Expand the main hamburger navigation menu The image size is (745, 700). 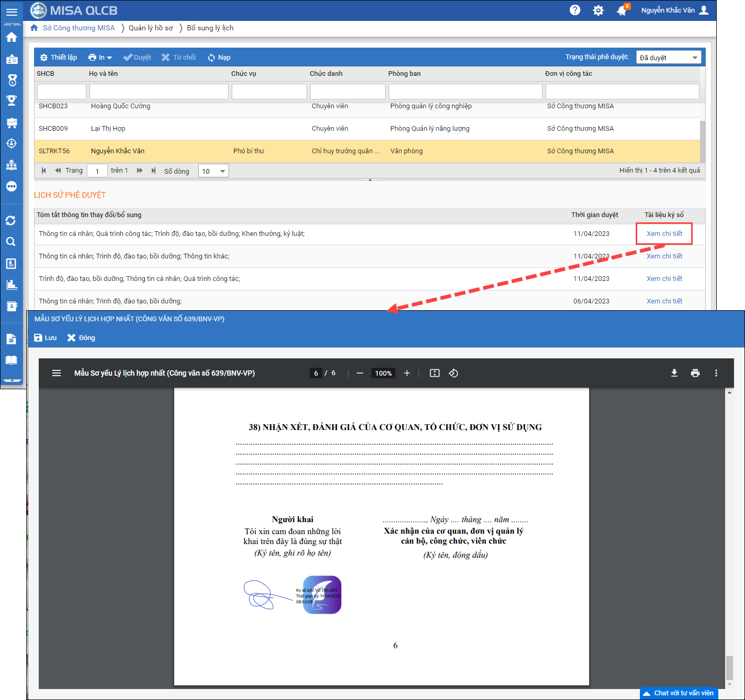(x=12, y=12)
